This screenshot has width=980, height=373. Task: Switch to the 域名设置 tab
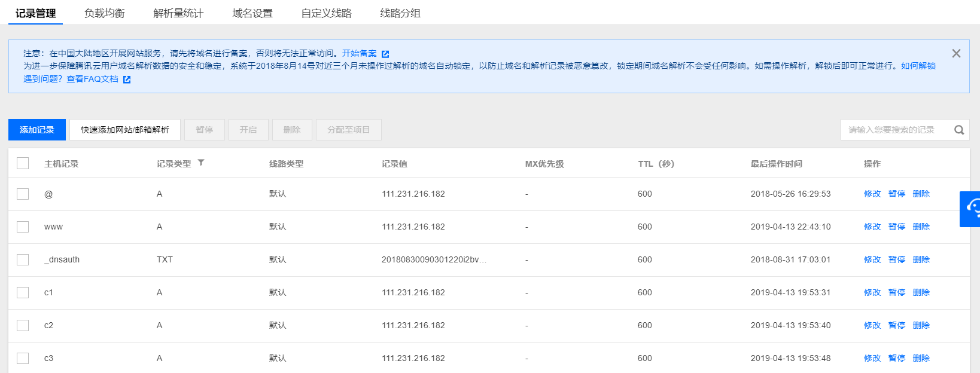coord(252,13)
